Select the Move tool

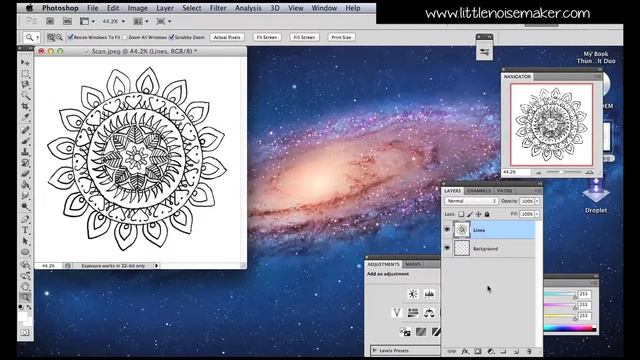click(25, 62)
